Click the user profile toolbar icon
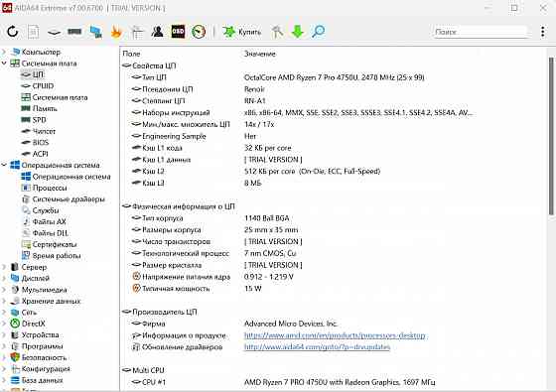 [157, 32]
